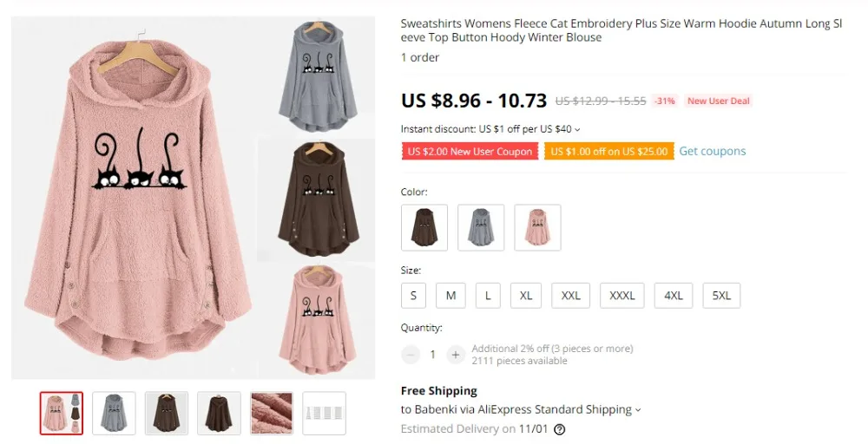This screenshot has width=868, height=444.
Task: Pick the 4XL size option
Action: 674,296
